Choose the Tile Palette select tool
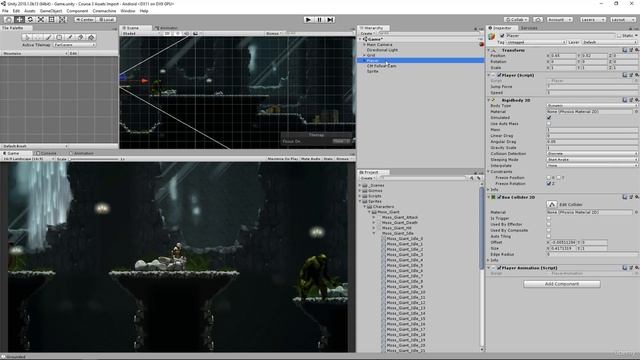 coord(27,37)
